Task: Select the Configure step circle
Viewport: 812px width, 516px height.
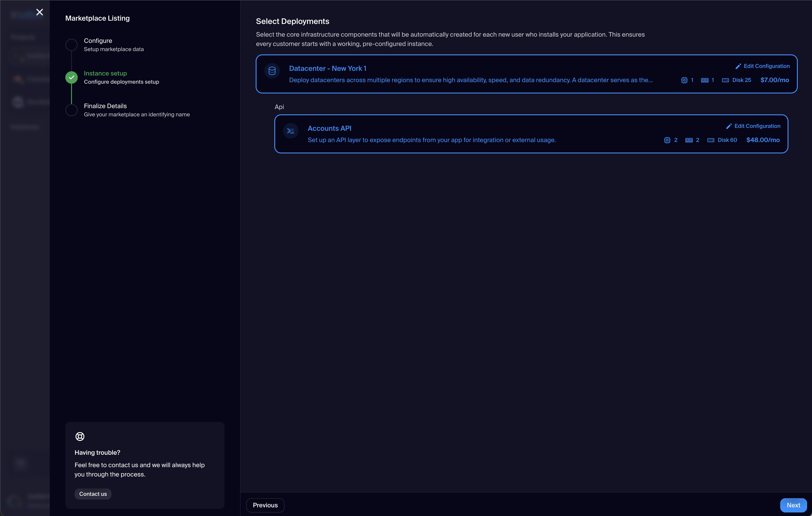Action: (72, 45)
